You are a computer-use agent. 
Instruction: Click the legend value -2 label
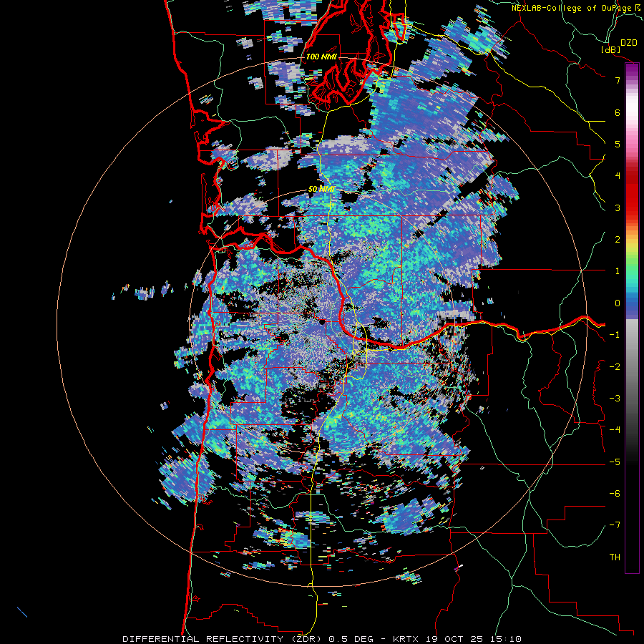point(615,367)
